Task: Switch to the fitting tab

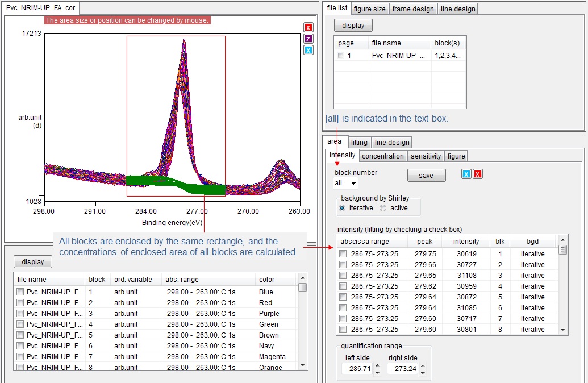Action: tap(359, 142)
